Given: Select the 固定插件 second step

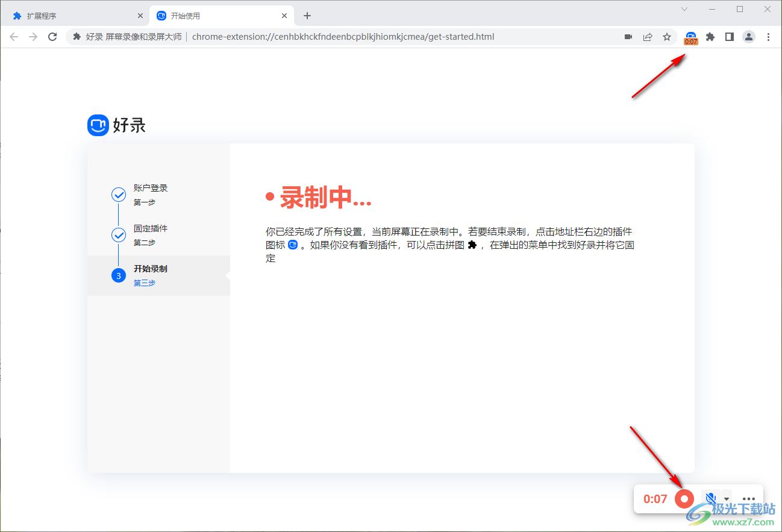Looking at the screenshot, I should click(x=158, y=235).
